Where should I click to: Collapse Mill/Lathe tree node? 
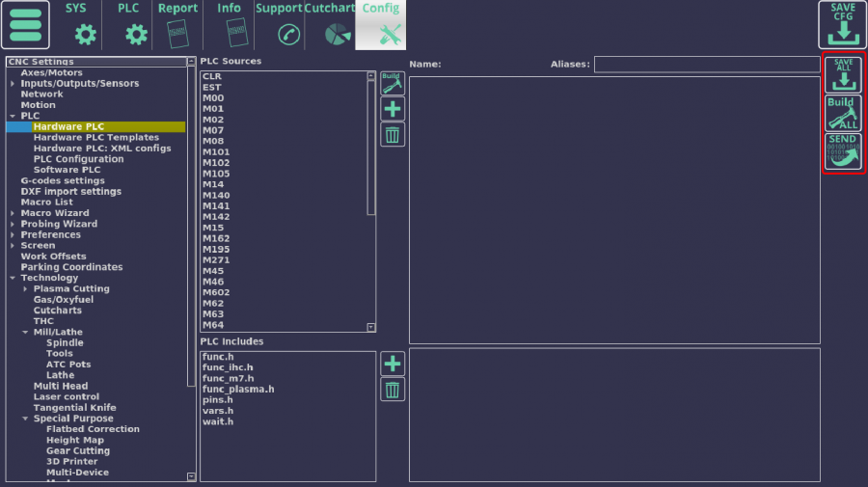pos(25,332)
